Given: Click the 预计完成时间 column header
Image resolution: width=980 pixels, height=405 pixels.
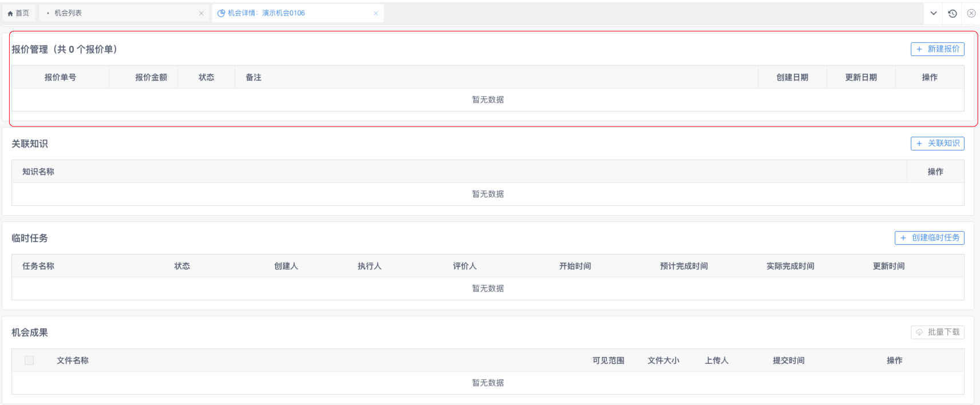Looking at the screenshot, I should [684, 266].
